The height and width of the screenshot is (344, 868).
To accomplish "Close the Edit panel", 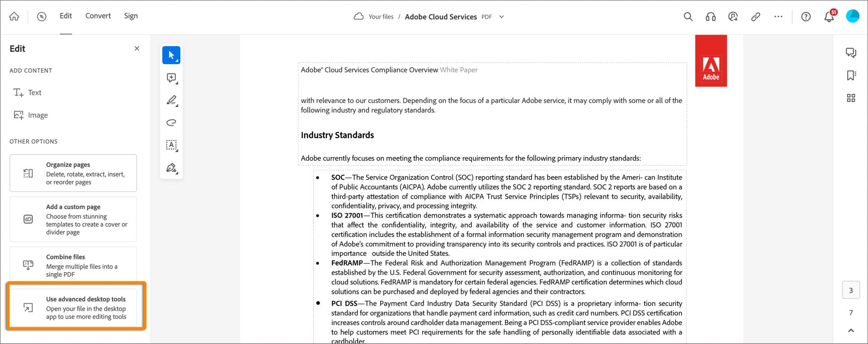I will tap(137, 48).
